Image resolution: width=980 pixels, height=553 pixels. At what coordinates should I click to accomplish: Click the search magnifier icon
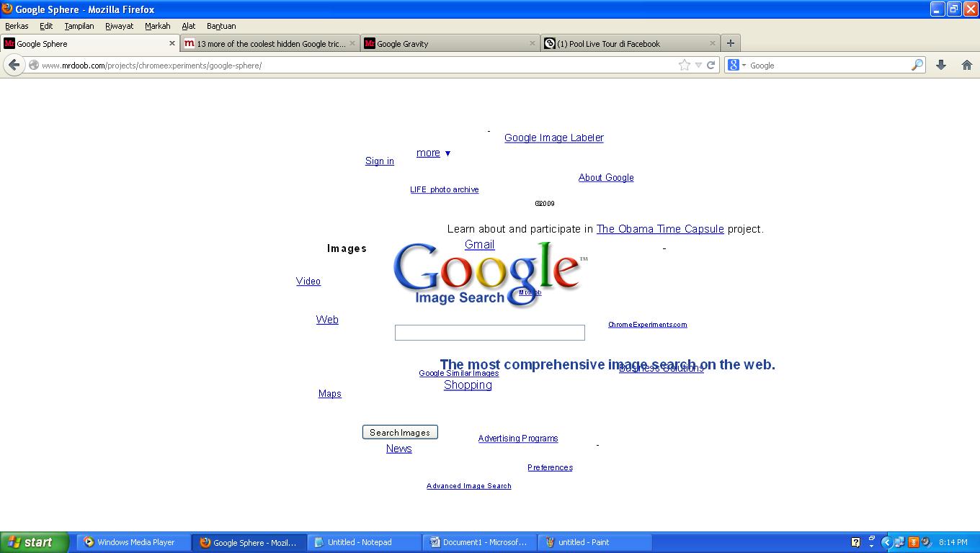coord(917,65)
